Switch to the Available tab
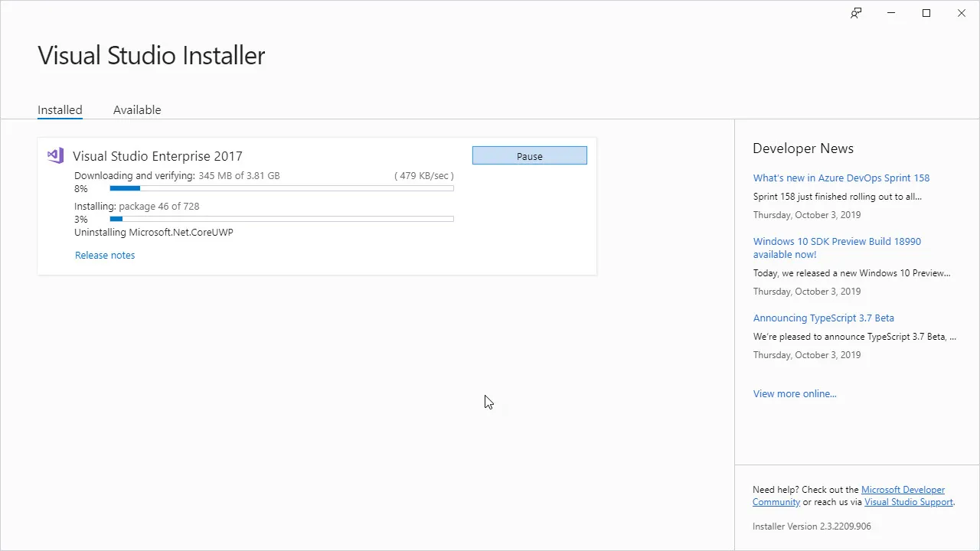Screen dimensions: 980x551 click(137, 110)
